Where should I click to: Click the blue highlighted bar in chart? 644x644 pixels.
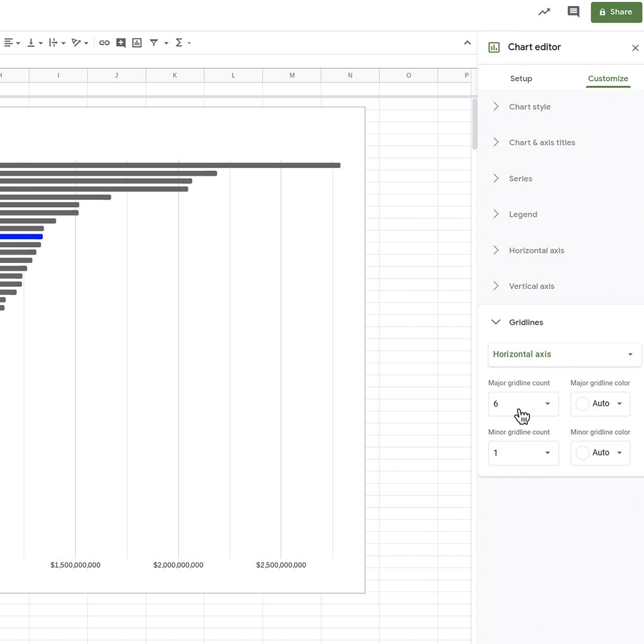click(x=21, y=237)
